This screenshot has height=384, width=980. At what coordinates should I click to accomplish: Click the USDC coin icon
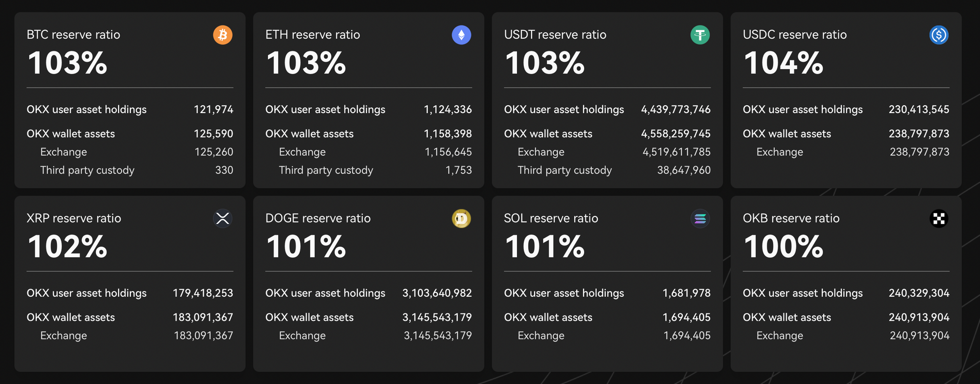click(939, 35)
